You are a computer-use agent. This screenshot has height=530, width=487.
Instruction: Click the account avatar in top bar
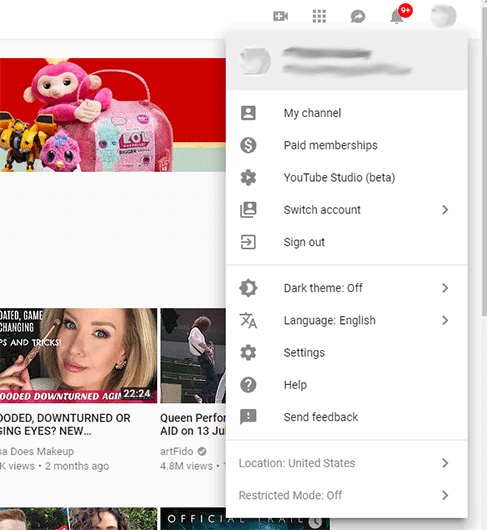coord(443,16)
